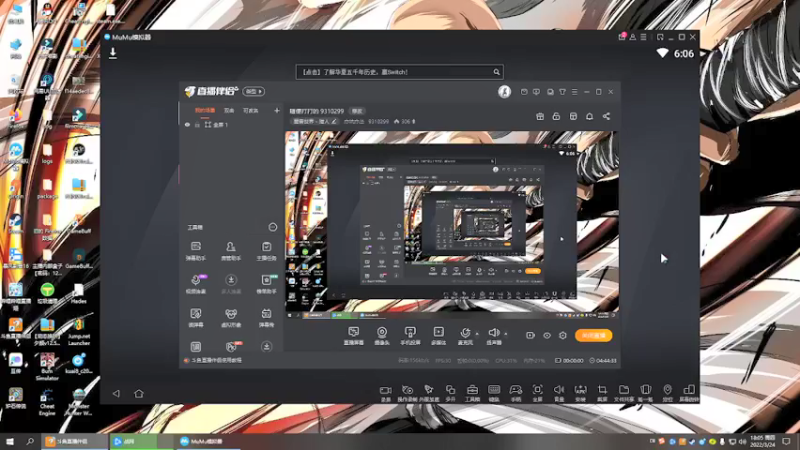Open MuMu gamepad settings icon
Image resolution: width=800 pixels, height=450 pixels.
point(516,393)
